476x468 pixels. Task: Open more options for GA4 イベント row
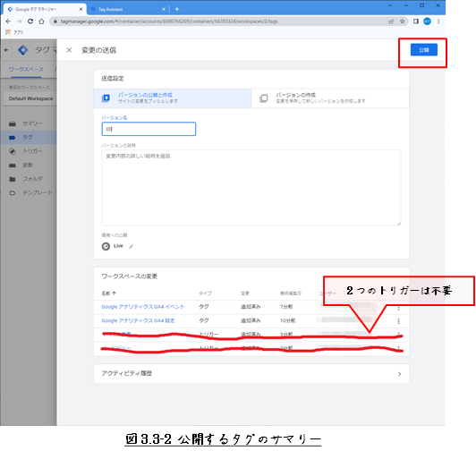pyautogui.click(x=398, y=308)
